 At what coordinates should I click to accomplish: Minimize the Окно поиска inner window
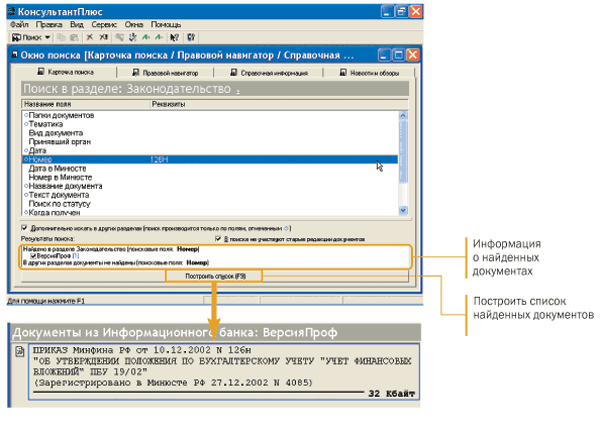click(x=384, y=56)
